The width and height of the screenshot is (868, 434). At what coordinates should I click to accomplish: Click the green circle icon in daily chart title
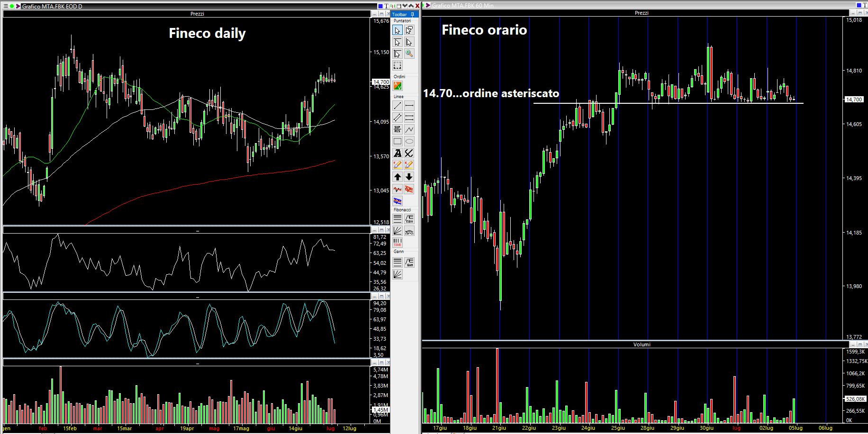click(12, 6)
